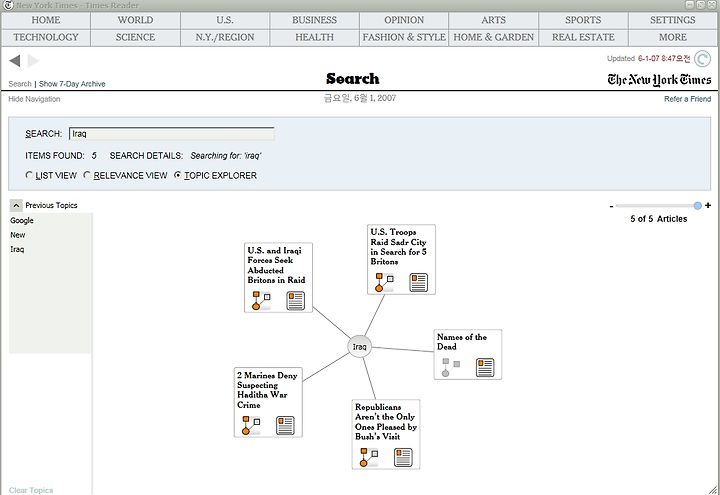Select Topic Explorer radio button

point(178,175)
